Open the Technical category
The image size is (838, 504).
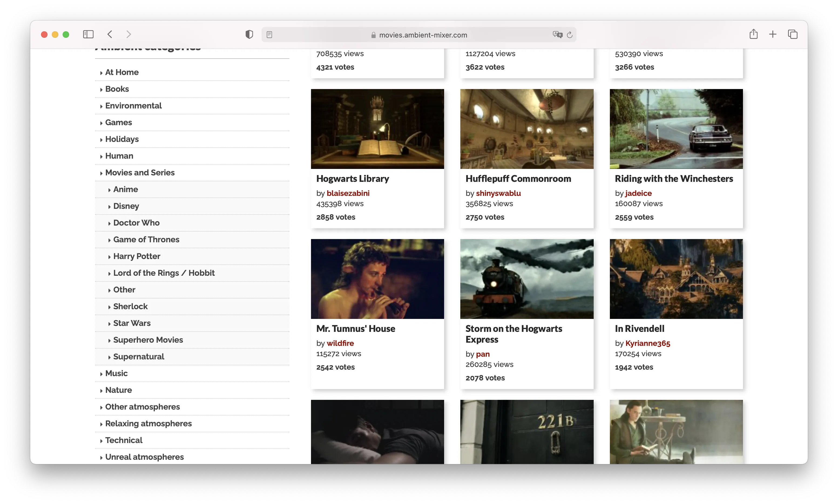click(x=124, y=440)
